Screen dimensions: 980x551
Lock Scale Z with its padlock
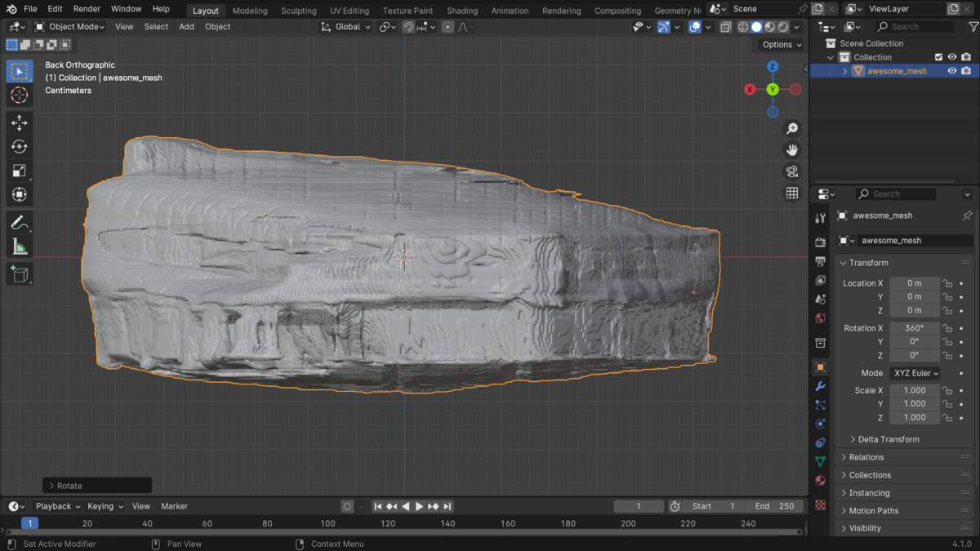[x=947, y=418]
